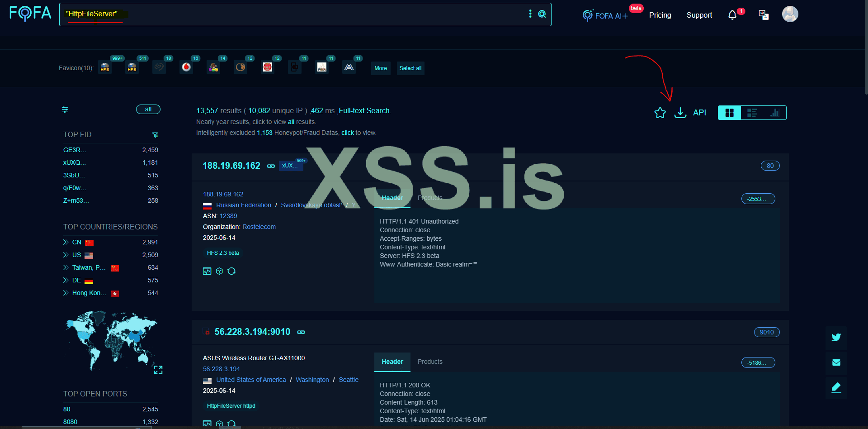This screenshot has height=429, width=868.
Task: Click into the search query input field
Action: 294,14
